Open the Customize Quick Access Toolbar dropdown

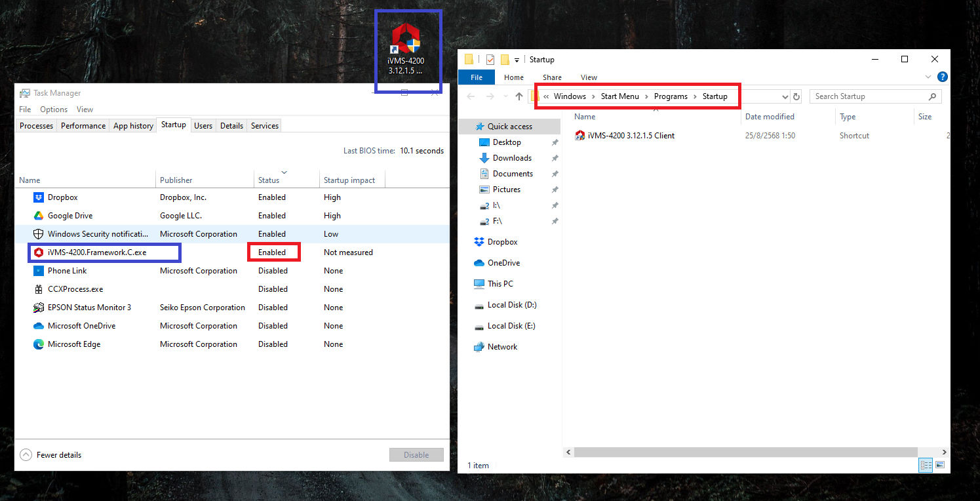[517, 60]
